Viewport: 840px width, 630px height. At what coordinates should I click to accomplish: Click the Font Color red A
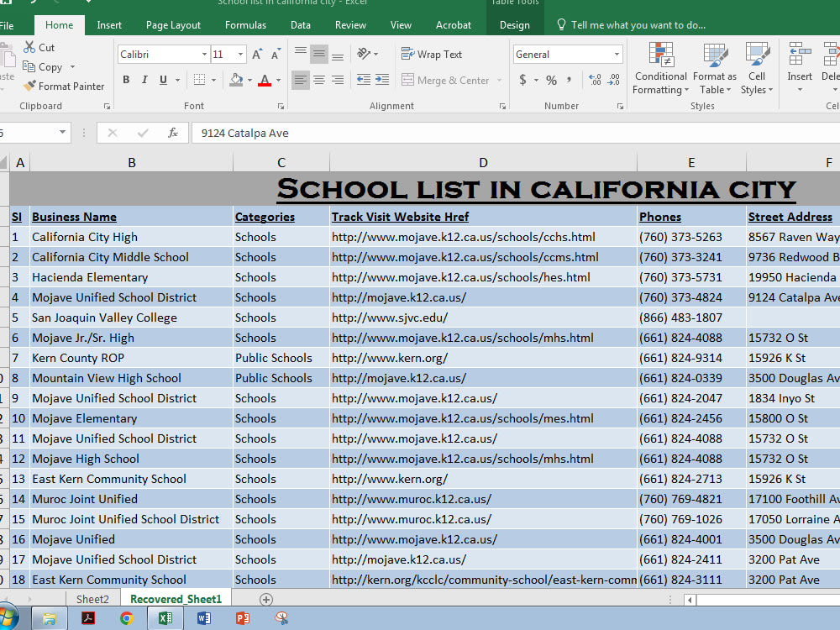[265, 80]
